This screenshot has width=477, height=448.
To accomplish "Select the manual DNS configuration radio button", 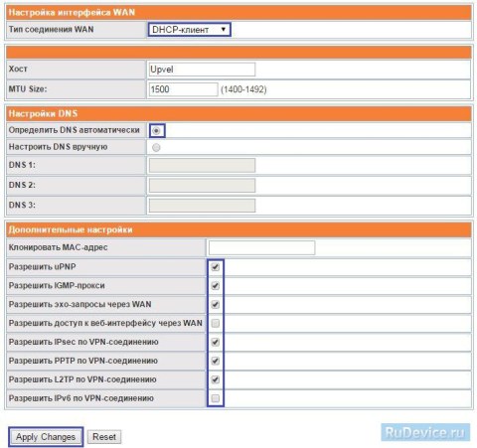I will (x=156, y=148).
